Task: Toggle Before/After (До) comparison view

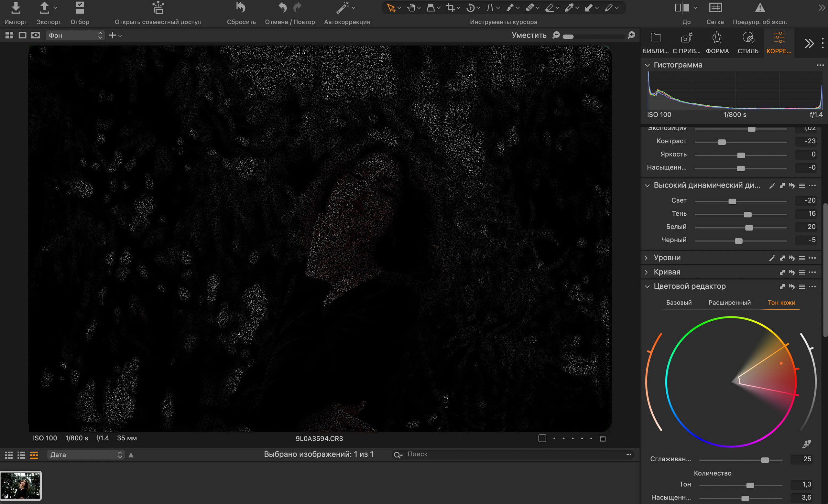Action: [682, 8]
